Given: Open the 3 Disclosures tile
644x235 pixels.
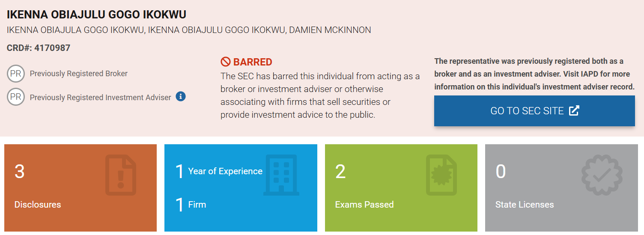Looking at the screenshot, I should (80, 188).
